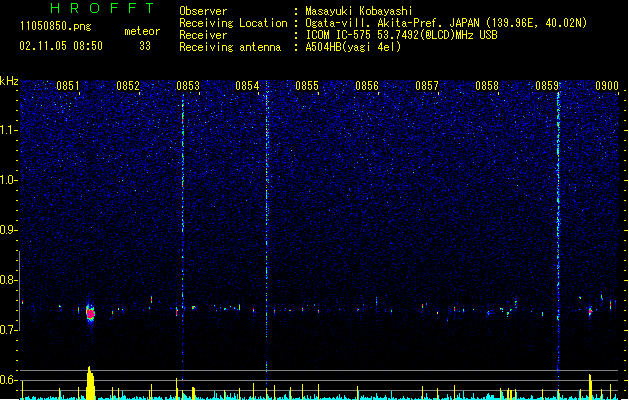Click the 0855 time marker

[x=307, y=85]
